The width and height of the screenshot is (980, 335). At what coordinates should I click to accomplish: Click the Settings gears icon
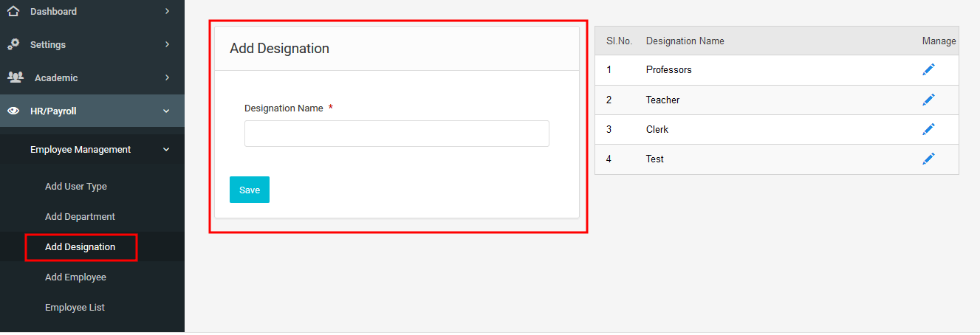13,44
